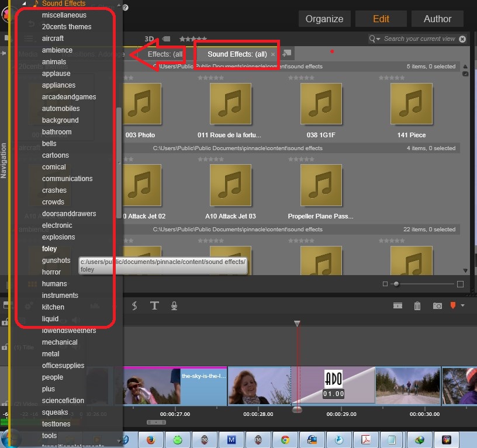
Task: Open the Title creator tool
Action: pyautogui.click(x=154, y=305)
